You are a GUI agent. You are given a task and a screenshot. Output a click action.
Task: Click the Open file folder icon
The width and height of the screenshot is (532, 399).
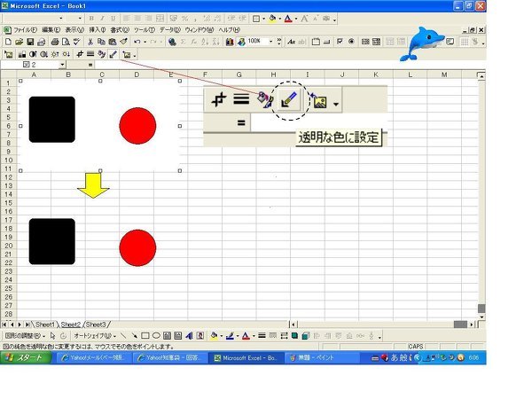click(19, 42)
